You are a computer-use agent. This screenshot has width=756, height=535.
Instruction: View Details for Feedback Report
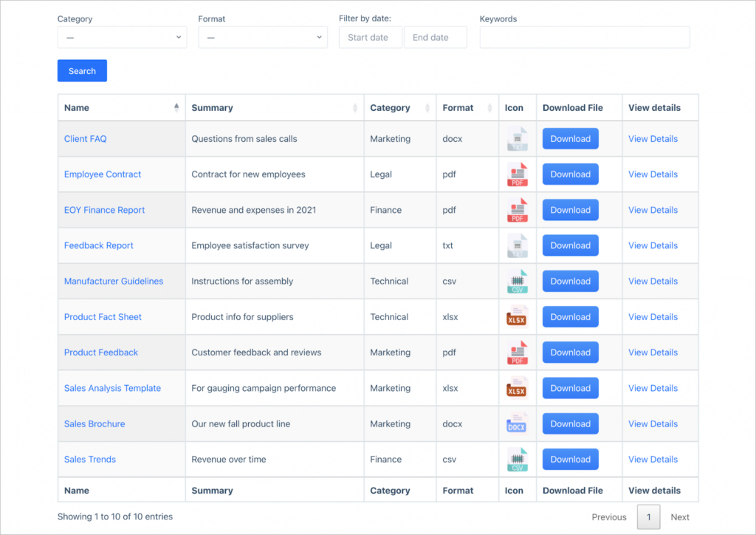pos(653,245)
